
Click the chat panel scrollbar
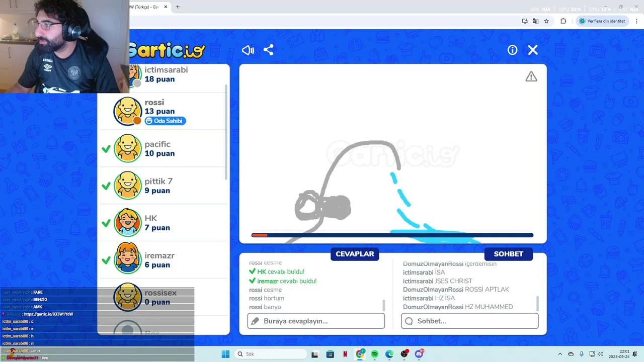click(x=537, y=303)
